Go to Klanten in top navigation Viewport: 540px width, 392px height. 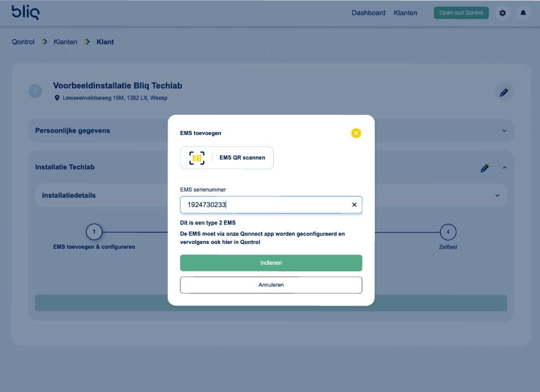405,13
